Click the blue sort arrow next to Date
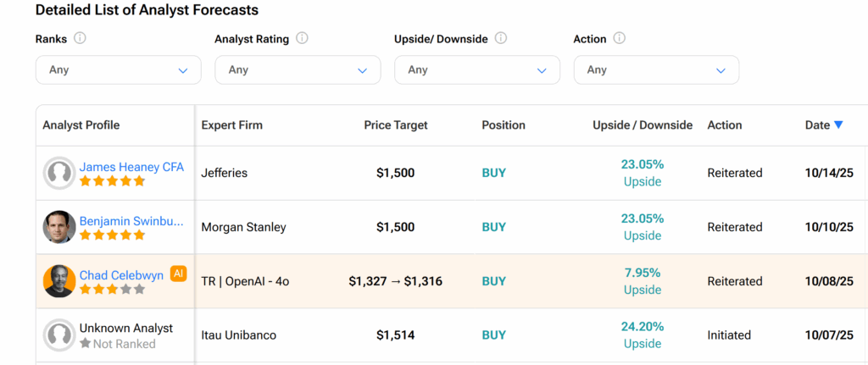Image resolution: width=868 pixels, height=365 pixels. coord(838,125)
